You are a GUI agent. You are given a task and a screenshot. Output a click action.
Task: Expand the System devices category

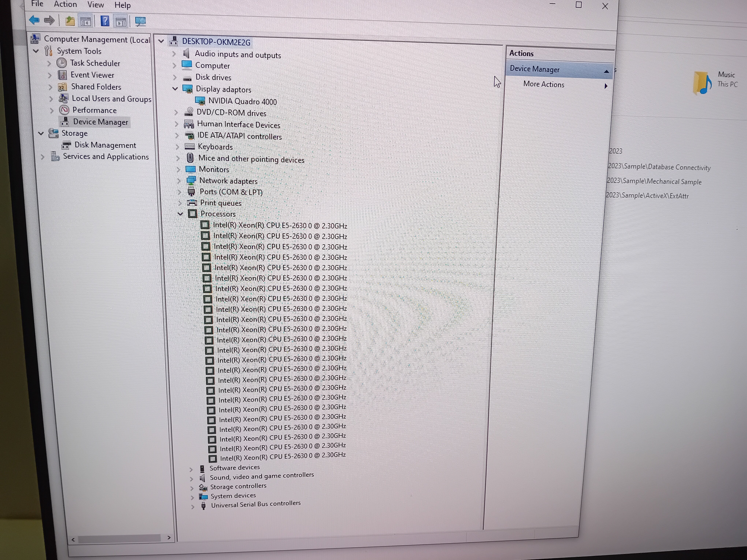tap(192, 497)
